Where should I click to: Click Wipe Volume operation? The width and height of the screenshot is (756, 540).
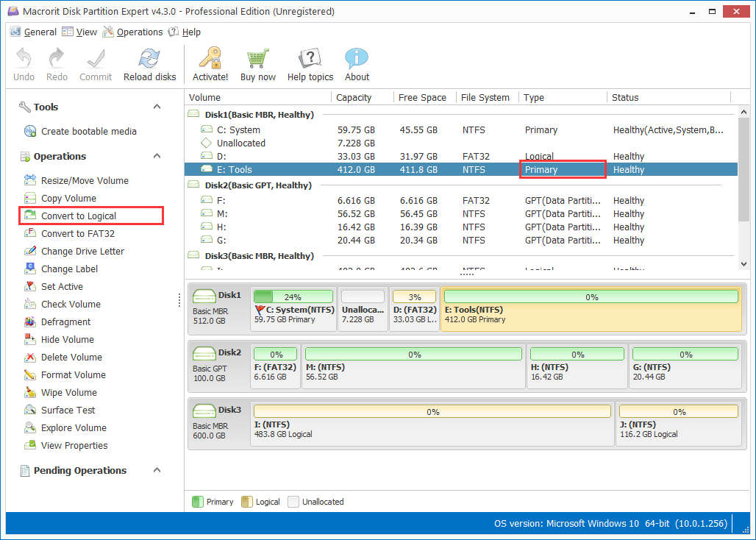(x=61, y=392)
